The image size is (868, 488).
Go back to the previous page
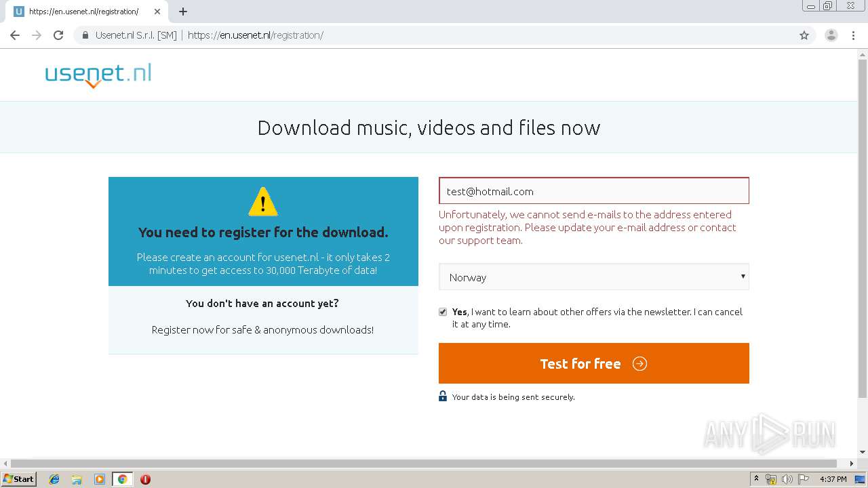tap(15, 35)
